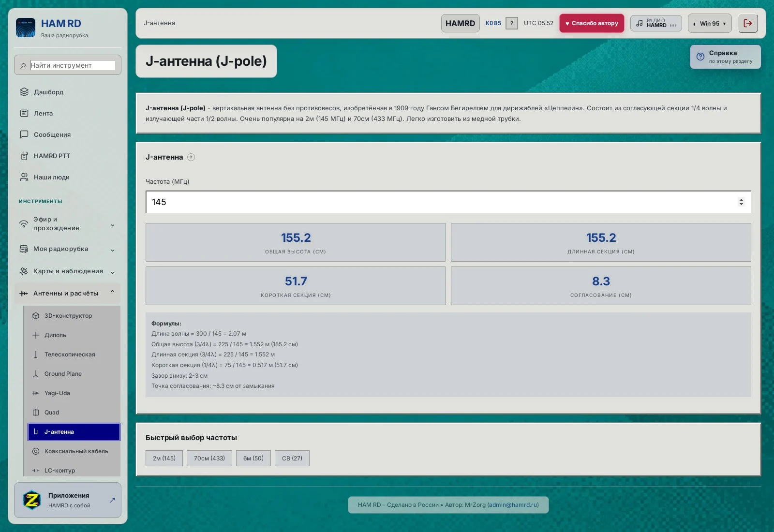Choose the 70см (433) quick frequency
The width and height of the screenshot is (774, 532).
tap(209, 458)
